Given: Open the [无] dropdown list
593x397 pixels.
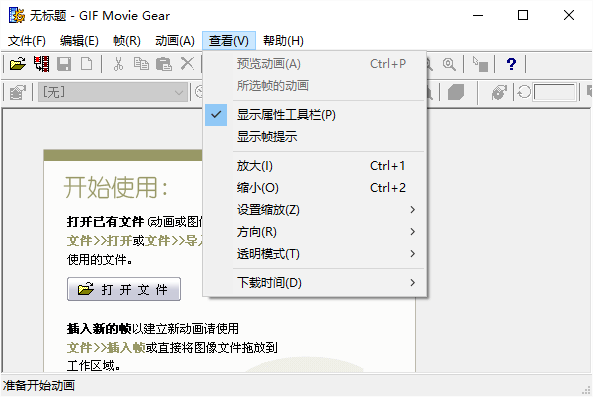Looking at the screenshot, I should click(x=113, y=92).
